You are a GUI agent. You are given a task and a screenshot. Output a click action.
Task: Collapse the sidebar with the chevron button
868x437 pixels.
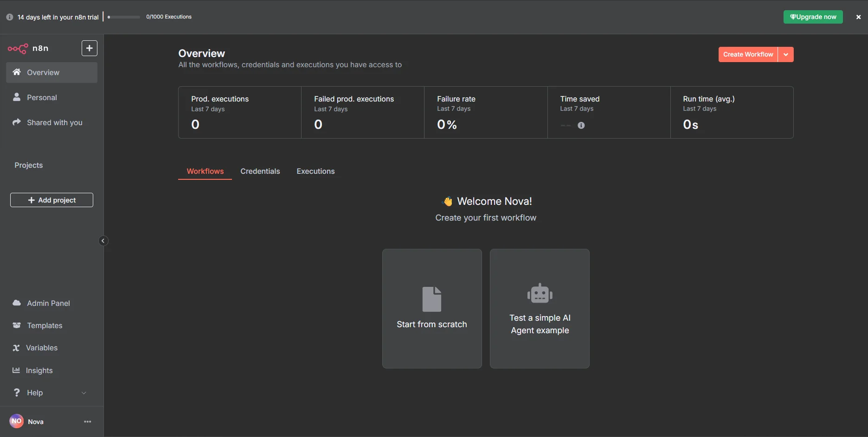[103, 241]
